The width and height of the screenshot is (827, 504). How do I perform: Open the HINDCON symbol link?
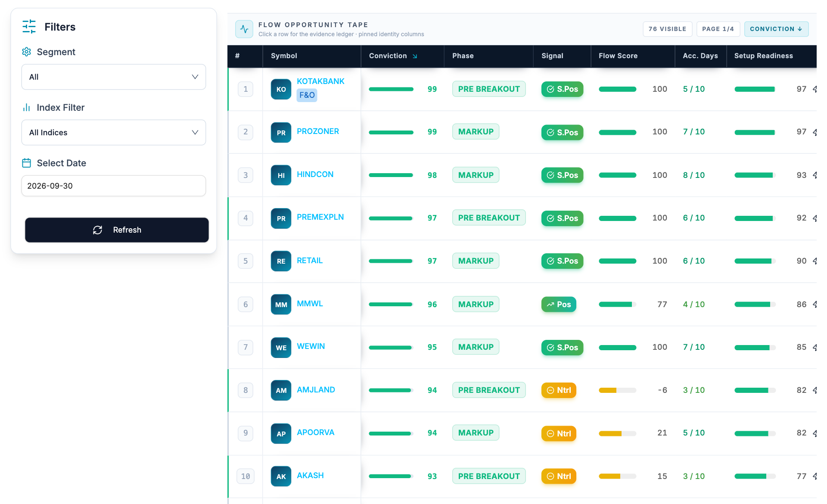[x=315, y=174]
